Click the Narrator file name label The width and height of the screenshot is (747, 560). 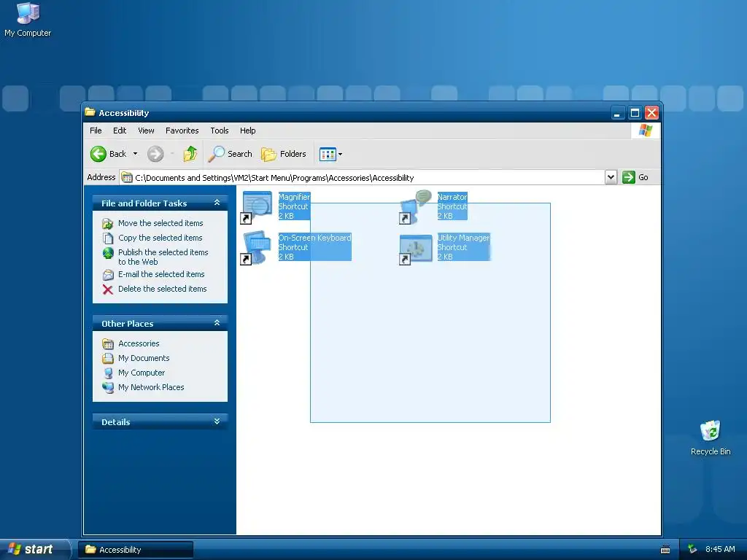(x=452, y=197)
